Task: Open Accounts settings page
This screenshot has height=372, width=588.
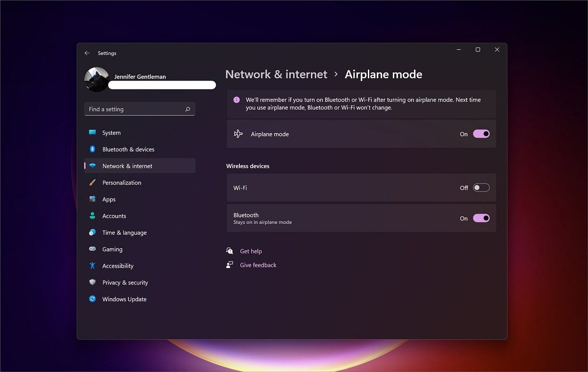Action: click(140, 216)
